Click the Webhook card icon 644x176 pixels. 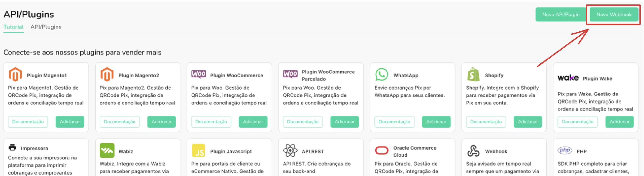pyautogui.click(x=473, y=151)
